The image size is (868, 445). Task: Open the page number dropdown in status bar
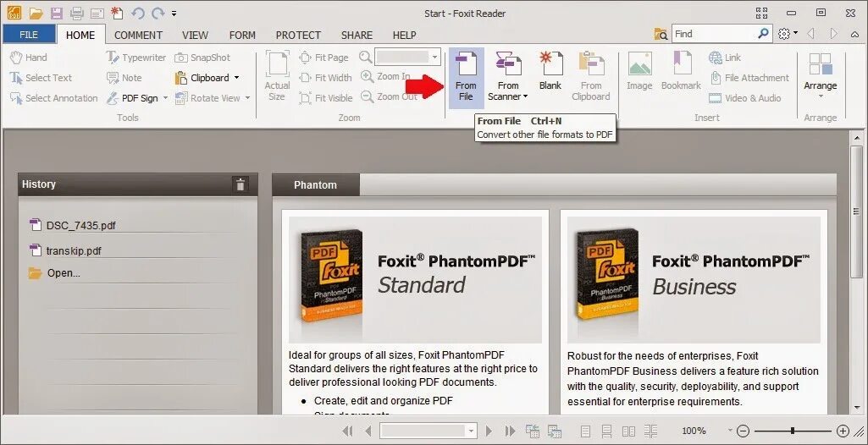[471, 431]
